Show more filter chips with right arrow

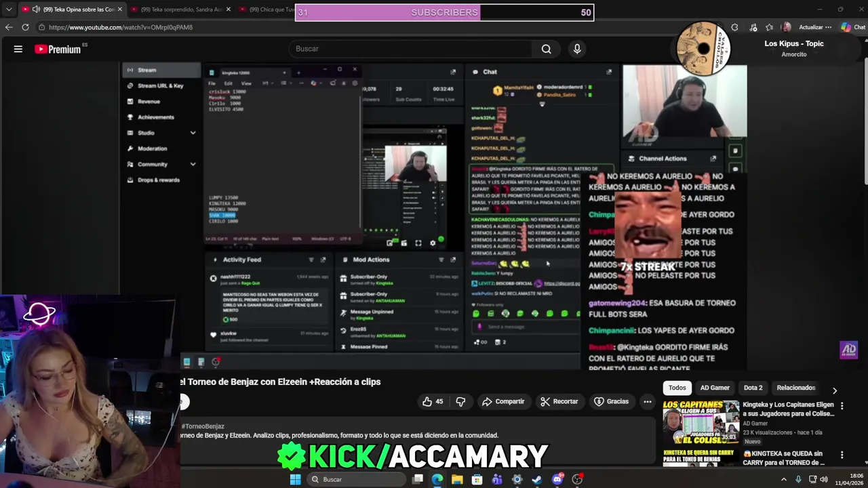point(835,390)
